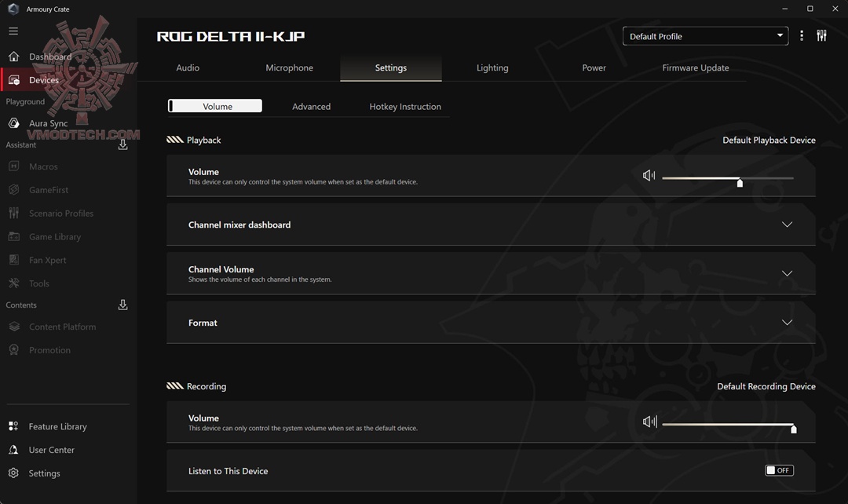Click the Settings gear icon

coord(14,473)
